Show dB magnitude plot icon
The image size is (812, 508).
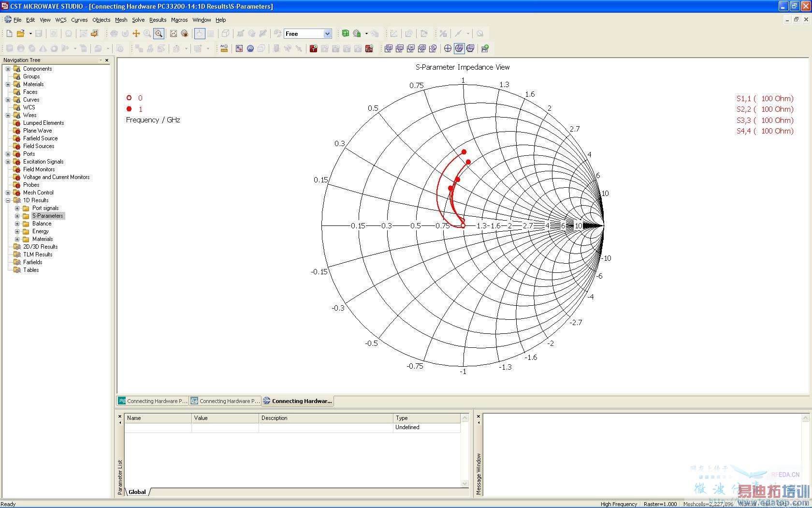point(421,48)
